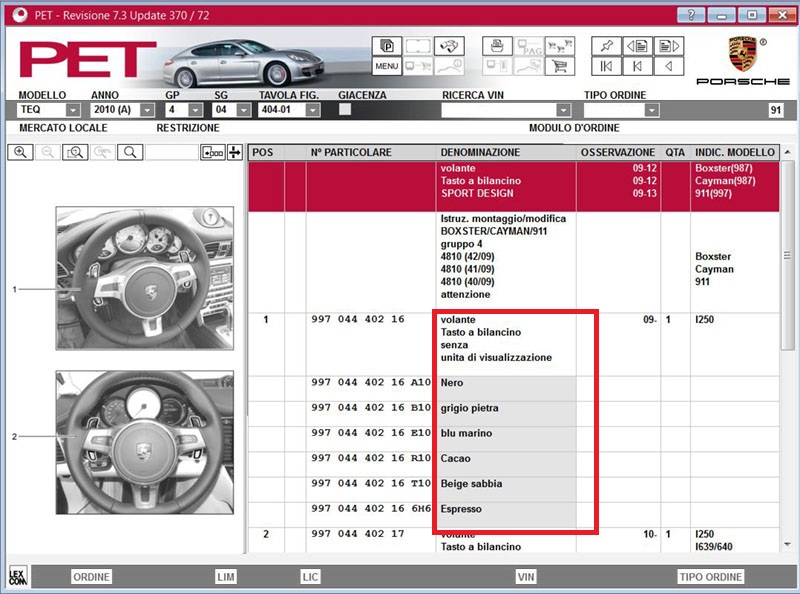The width and height of the screenshot is (800, 594).
Task: Select the zoom region magnifier icon
Action: 75,152
